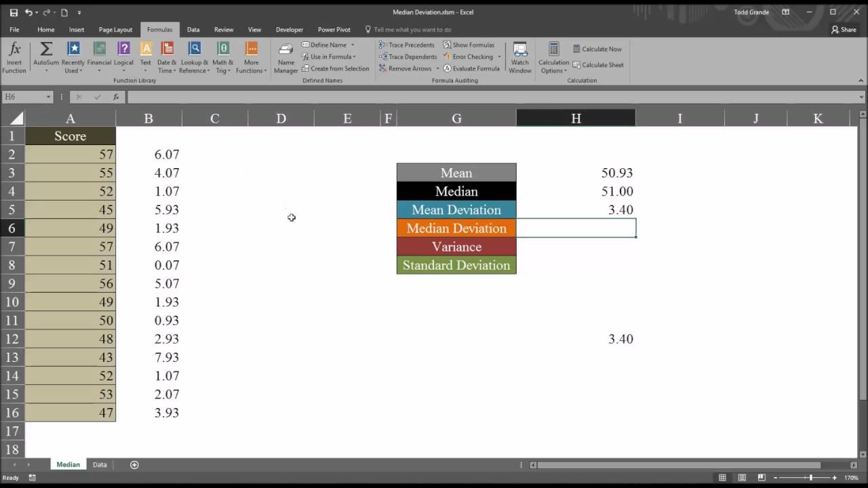
Task: Open the Name Manager
Action: click(285, 58)
